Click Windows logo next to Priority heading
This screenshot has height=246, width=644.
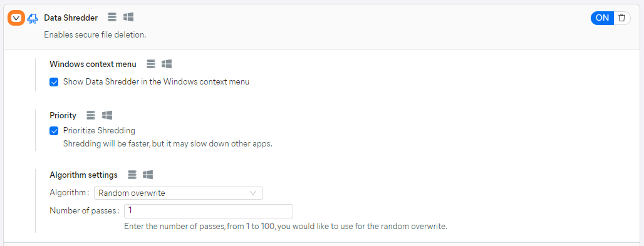tap(107, 115)
